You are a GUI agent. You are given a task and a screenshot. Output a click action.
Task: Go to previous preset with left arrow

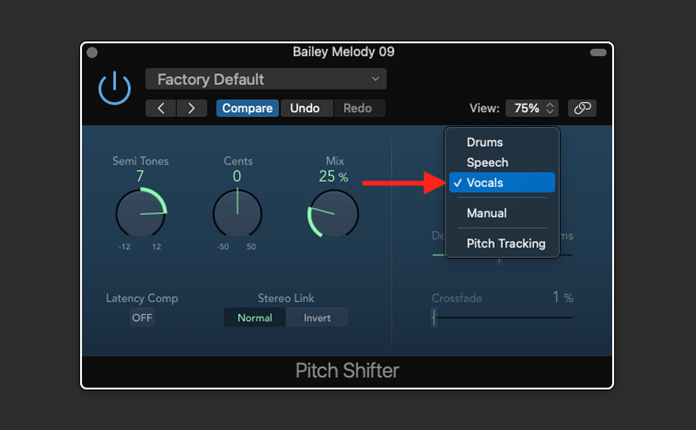coord(162,108)
